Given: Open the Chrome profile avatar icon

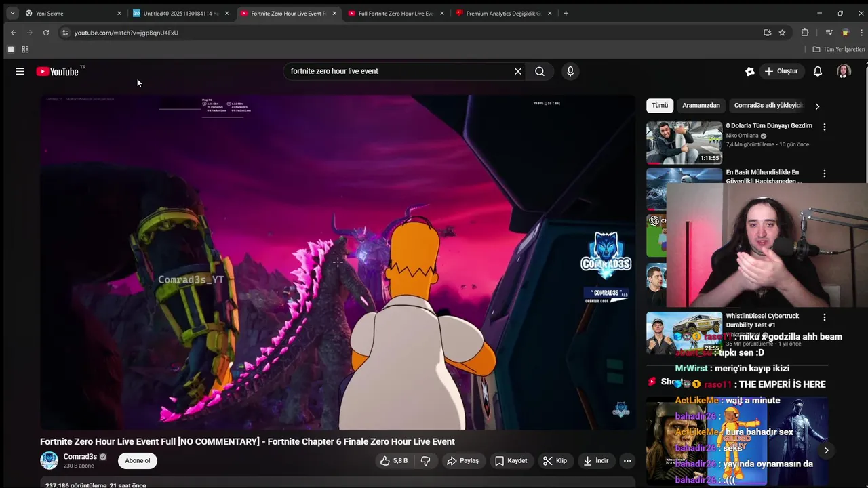Looking at the screenshot, I should tap(845, 33).
